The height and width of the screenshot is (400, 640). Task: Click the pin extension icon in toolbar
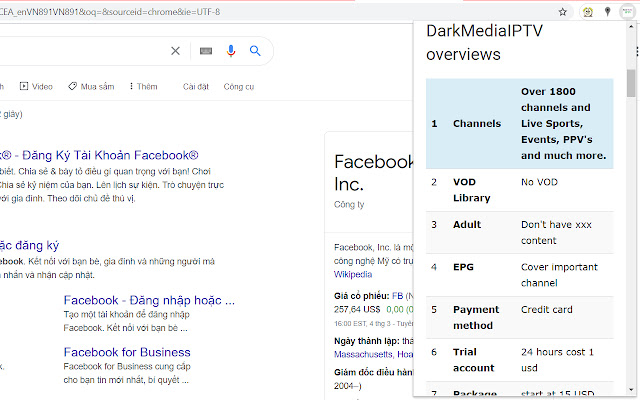coord(607,12)
